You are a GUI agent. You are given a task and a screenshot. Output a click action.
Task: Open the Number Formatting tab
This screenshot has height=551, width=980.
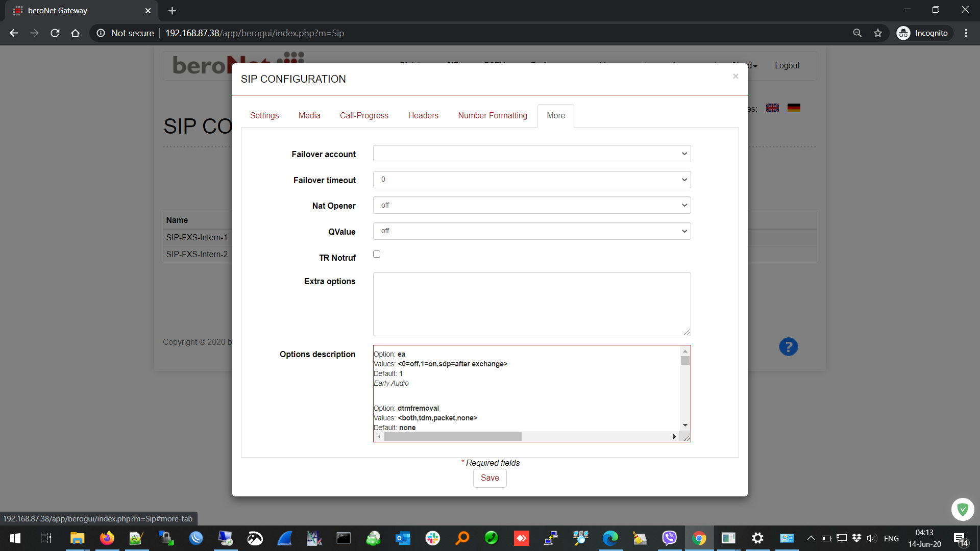click(492, 116)
